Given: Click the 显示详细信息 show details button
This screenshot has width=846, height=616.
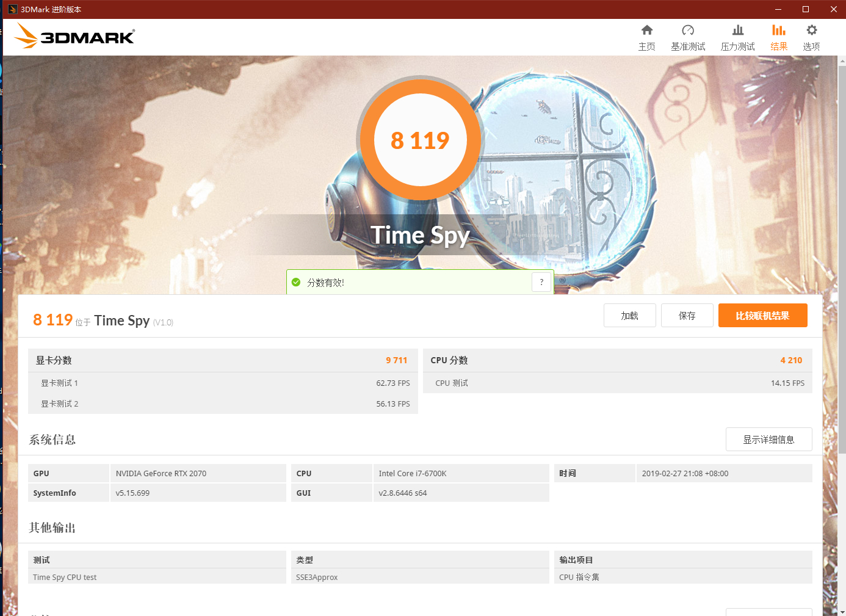Looking at the screenshot, I should [769, 440].
